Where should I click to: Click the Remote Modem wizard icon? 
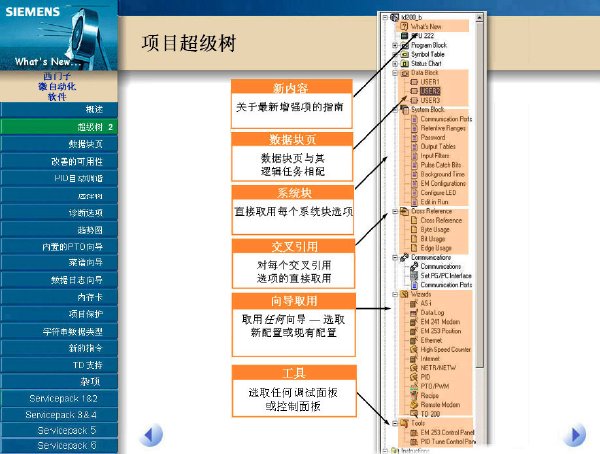414,405
